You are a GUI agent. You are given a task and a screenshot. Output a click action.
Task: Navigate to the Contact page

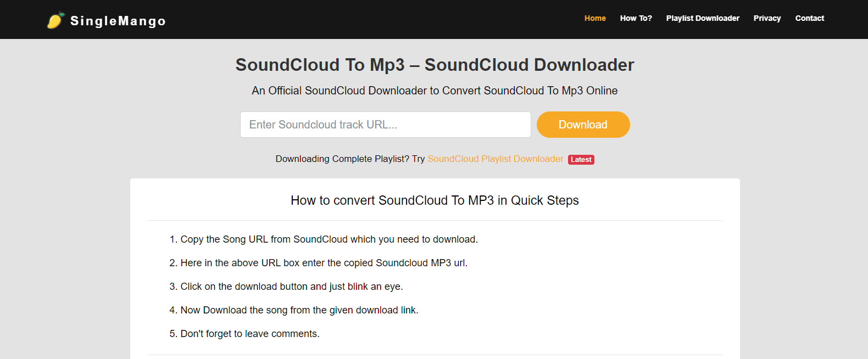pyautogui.click(x=809, y=18)
